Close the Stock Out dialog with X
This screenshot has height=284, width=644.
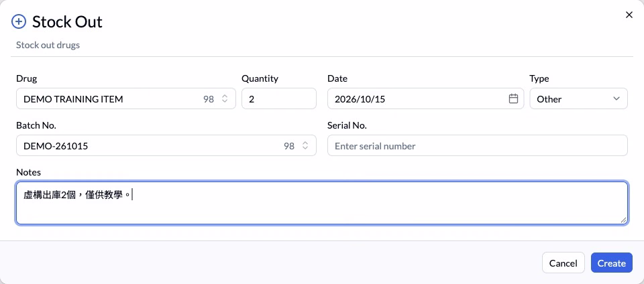coord(629,15)
